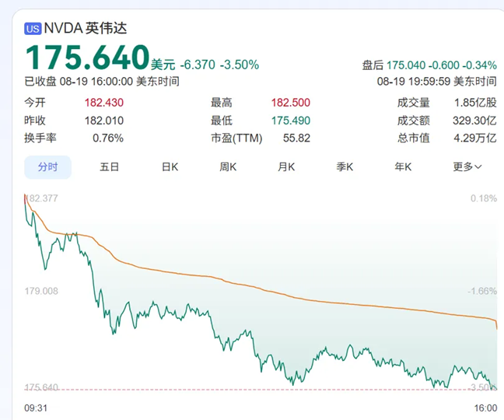Click the 盘后 after-hours price 175.040
The height and width of the screenshot is (420, 504).
tap(408, 65)
